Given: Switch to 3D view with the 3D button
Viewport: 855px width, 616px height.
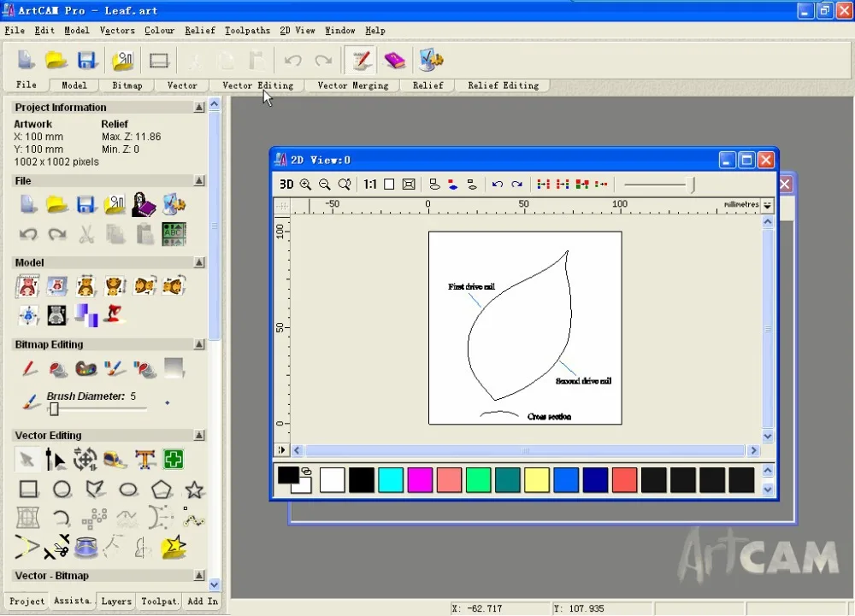Looking at the screenshot, I should 286,185.
